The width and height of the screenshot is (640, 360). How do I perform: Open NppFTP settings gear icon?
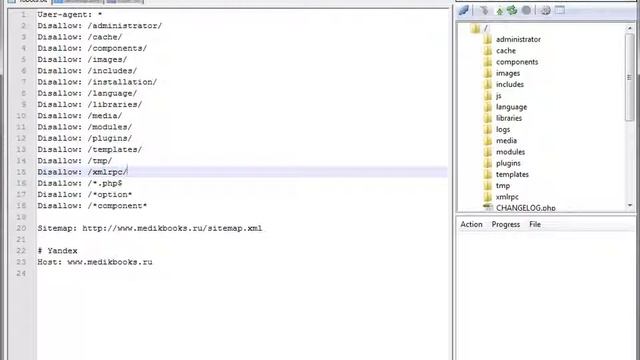pyautogui.click(x=546, y=10)
